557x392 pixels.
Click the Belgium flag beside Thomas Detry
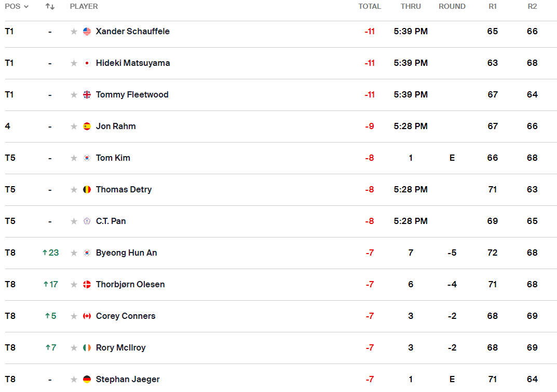[x=87, y=189]
